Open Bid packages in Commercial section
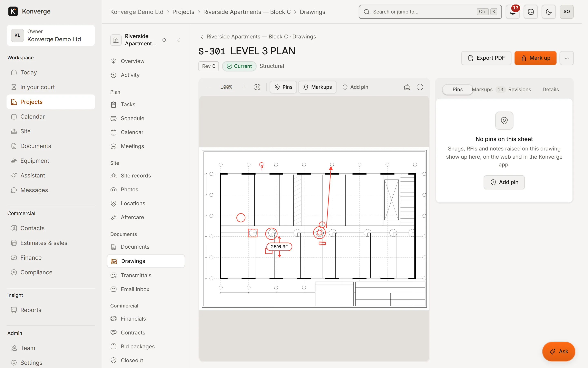Screen dimensions: 588x368 click(146, 346)
